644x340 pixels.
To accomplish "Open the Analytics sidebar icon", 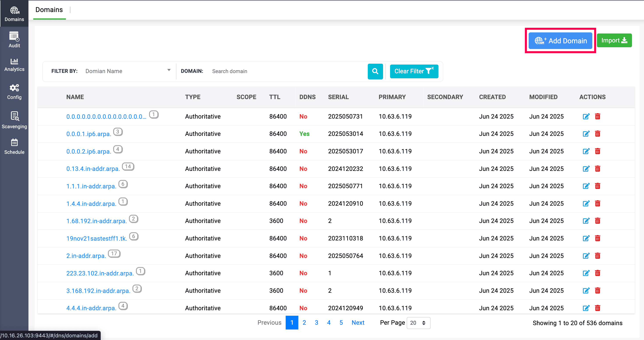I will (x=14, y=65).
